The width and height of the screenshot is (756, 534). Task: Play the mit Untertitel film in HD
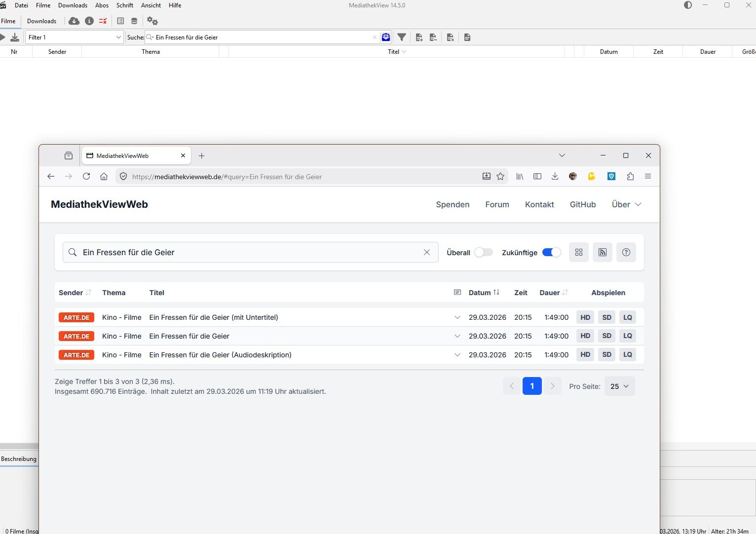[585, 317]
